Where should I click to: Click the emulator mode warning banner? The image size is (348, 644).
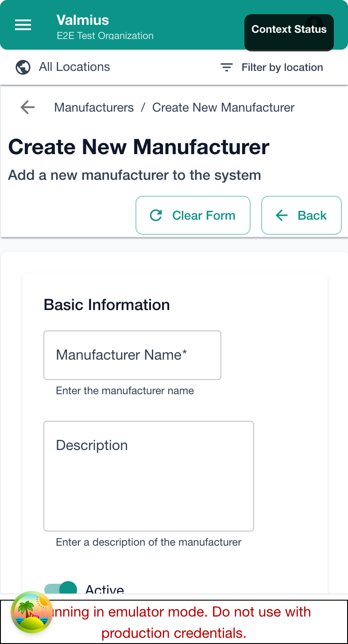click(x=174, y=622)
